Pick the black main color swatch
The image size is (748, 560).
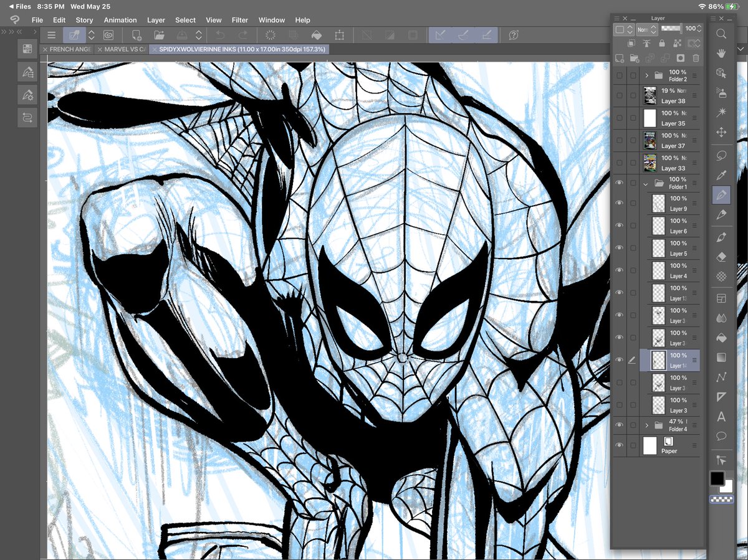coord(717,478)
